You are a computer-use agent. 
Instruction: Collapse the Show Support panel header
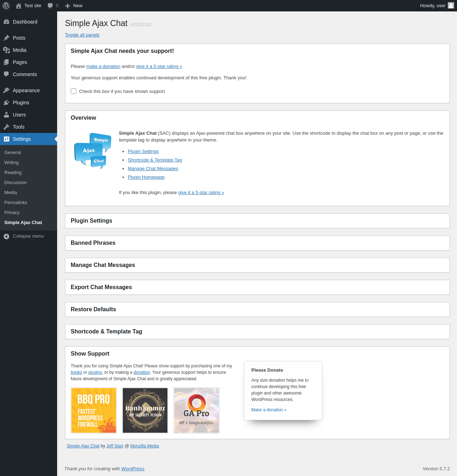257,354
